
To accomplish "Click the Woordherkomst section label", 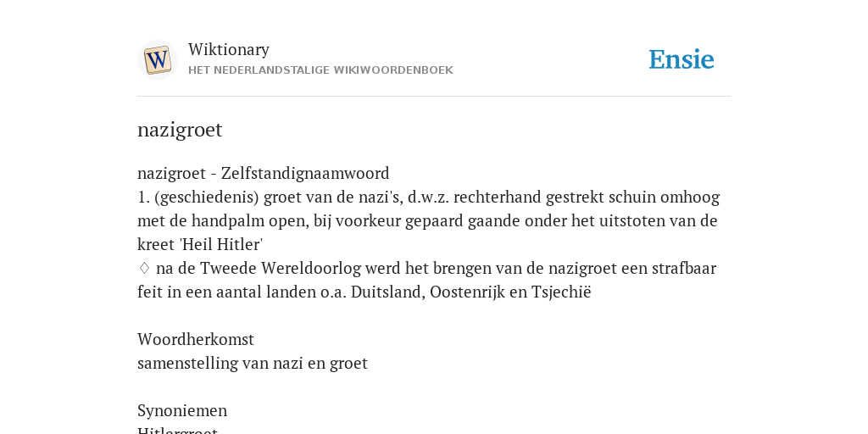I will (x=196, y=339).
